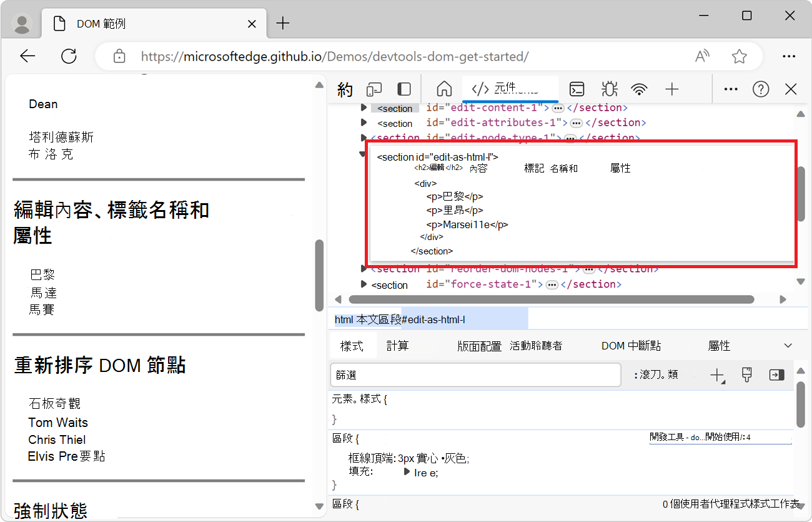Click the Tom Waits list item

(58, 423)
